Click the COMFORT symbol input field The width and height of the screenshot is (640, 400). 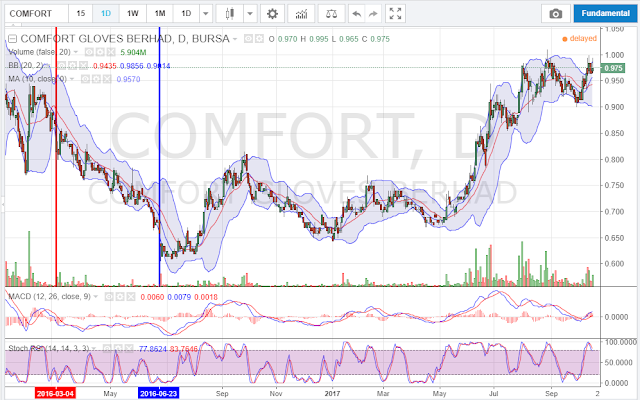(36, 13)
